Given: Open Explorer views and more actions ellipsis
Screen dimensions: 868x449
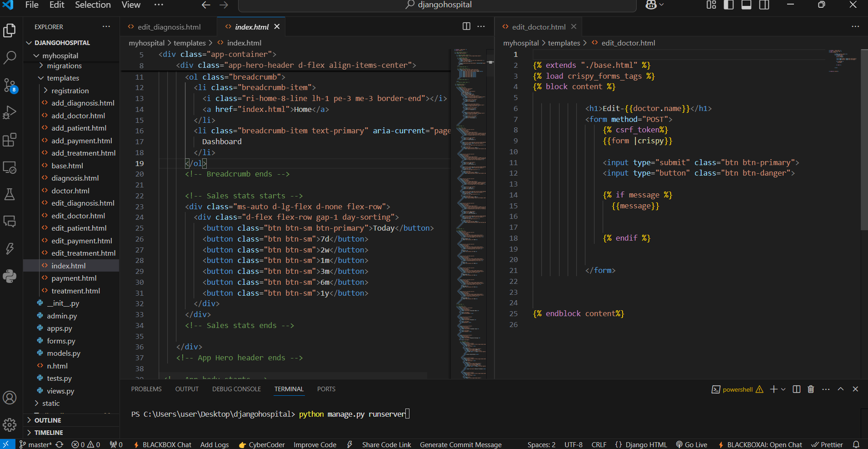Looking at the screenshot, I should [x=106, y=26].
